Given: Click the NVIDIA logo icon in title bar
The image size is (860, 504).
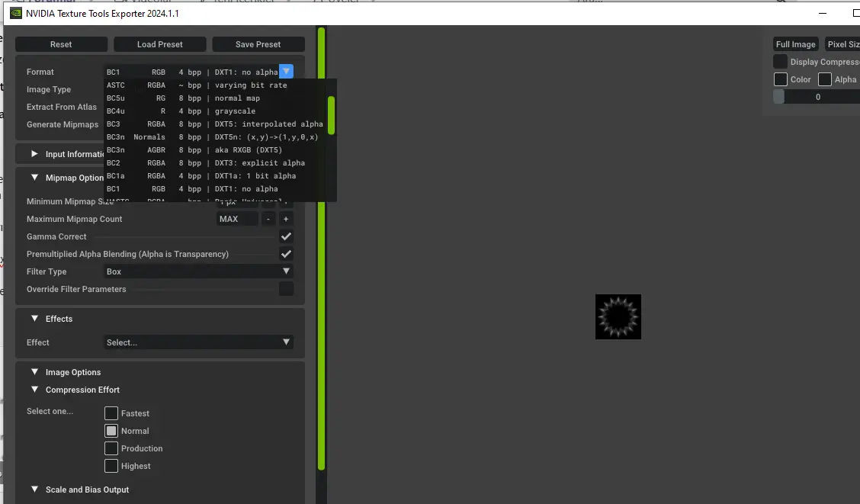Looking at the screenshot, I should click(16, 13).
